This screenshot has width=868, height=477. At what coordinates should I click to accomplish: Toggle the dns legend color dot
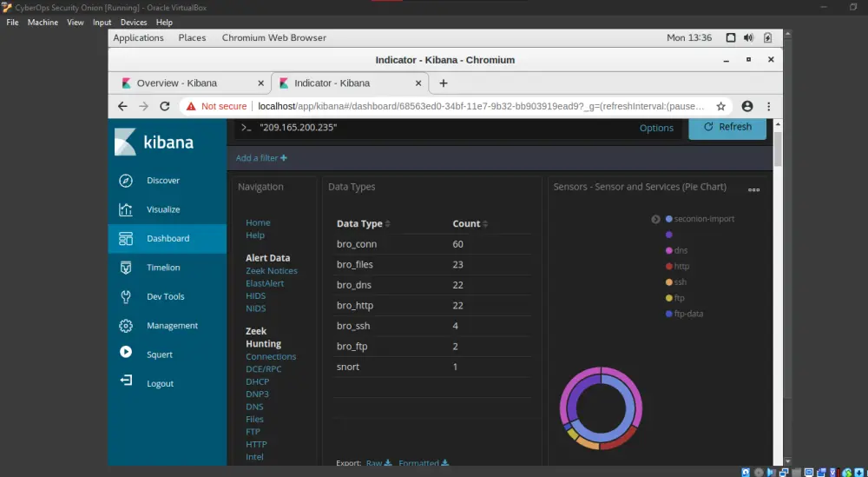click(x=668, y=250)
